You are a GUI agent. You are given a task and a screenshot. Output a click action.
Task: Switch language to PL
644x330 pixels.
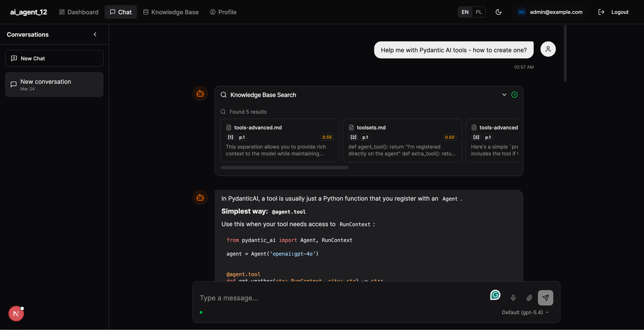point(479,12)
